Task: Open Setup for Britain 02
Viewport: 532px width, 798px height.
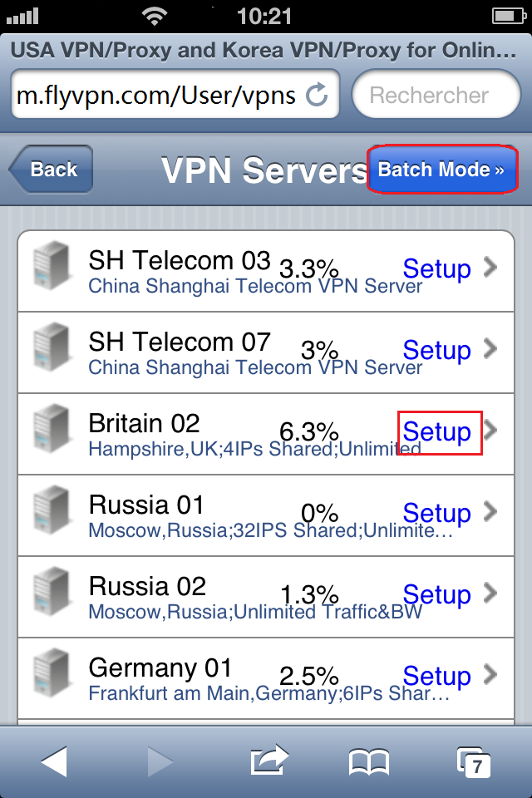Action: (437, 432)
